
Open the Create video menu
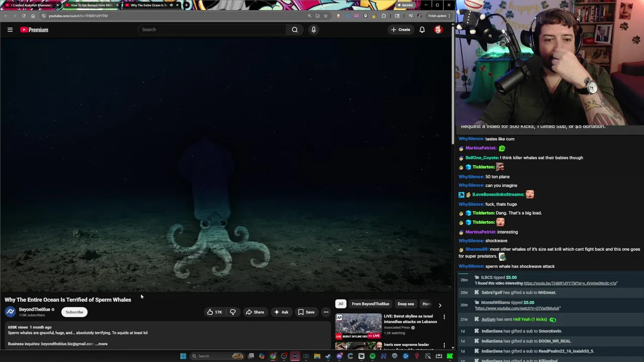pos(400,30)
